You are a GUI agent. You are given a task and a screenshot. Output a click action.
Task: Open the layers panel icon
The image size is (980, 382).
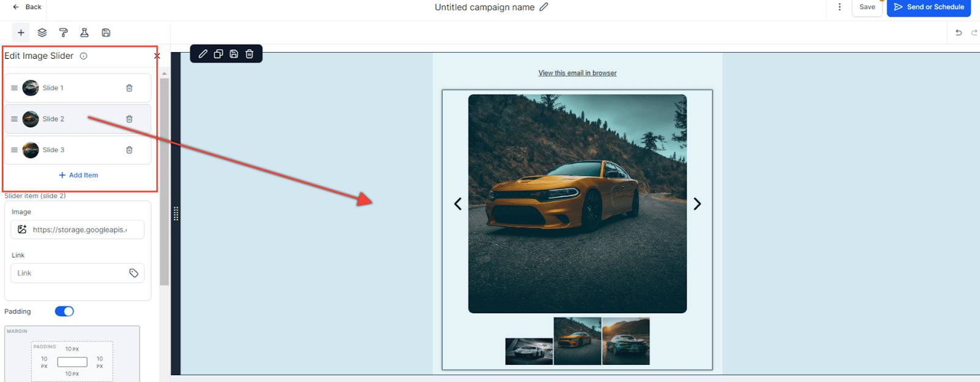click(42, 32)
